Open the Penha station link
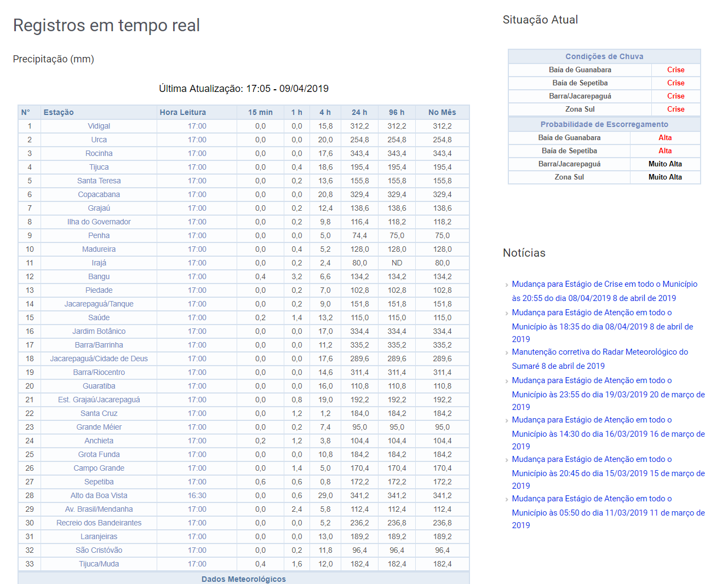The image size is (728, 584). (99, 235)
